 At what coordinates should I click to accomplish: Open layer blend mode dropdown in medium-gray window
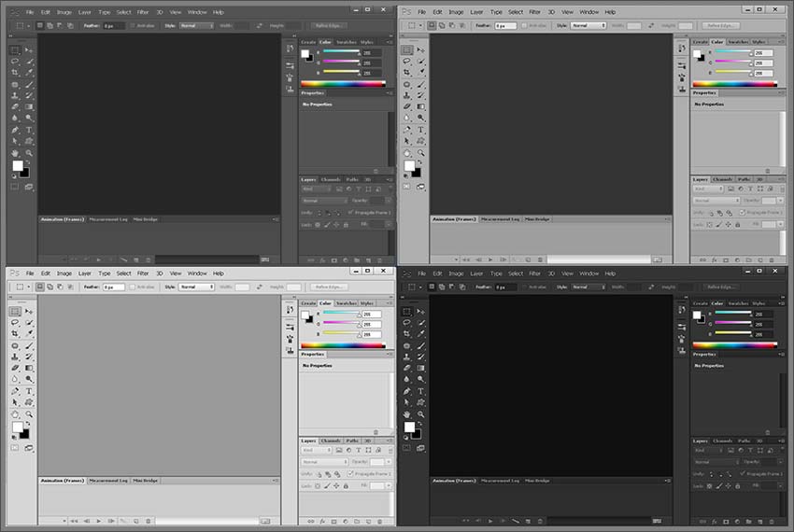(717, 201)
